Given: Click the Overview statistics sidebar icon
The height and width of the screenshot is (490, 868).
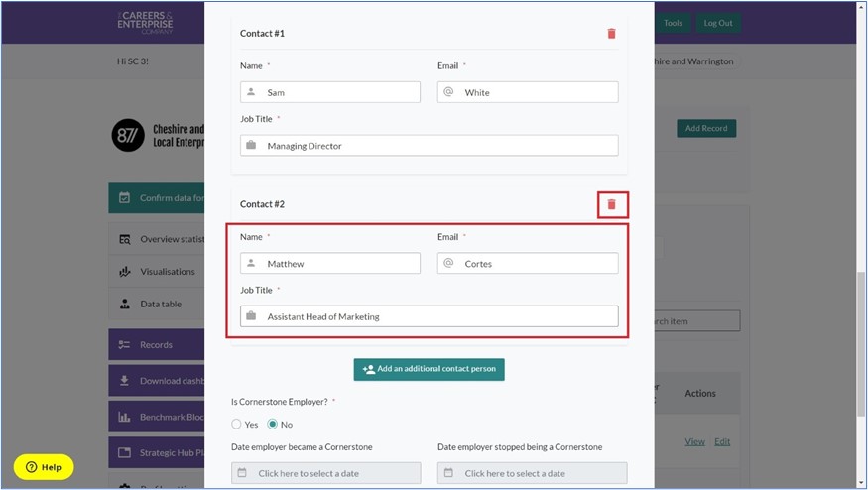Looking at the screenshot, I should tap(125, 239).
